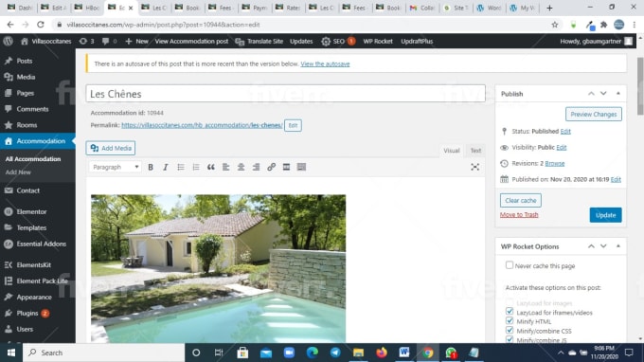Apply bold formatting in editor toolbar

[x=151, y=167]
